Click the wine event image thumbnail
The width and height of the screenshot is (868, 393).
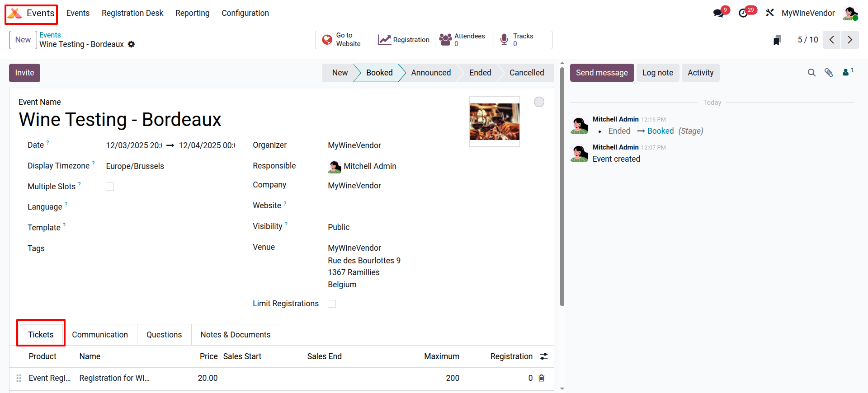pos(494,122)
